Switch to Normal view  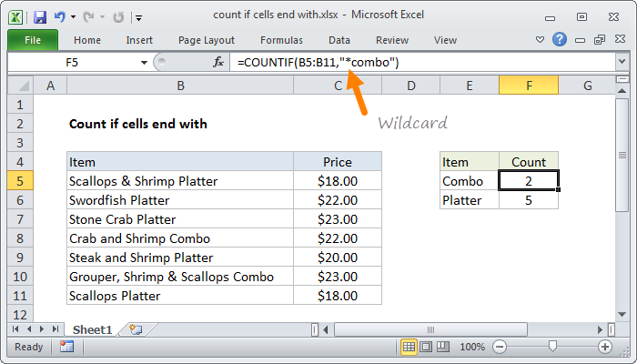[409, 347]
